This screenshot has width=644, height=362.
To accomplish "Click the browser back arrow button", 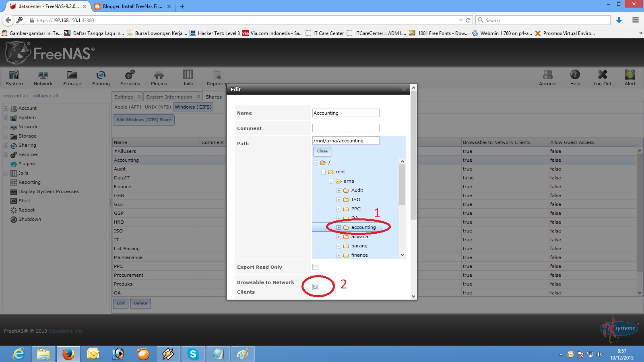I will click(x=8, y=20).
